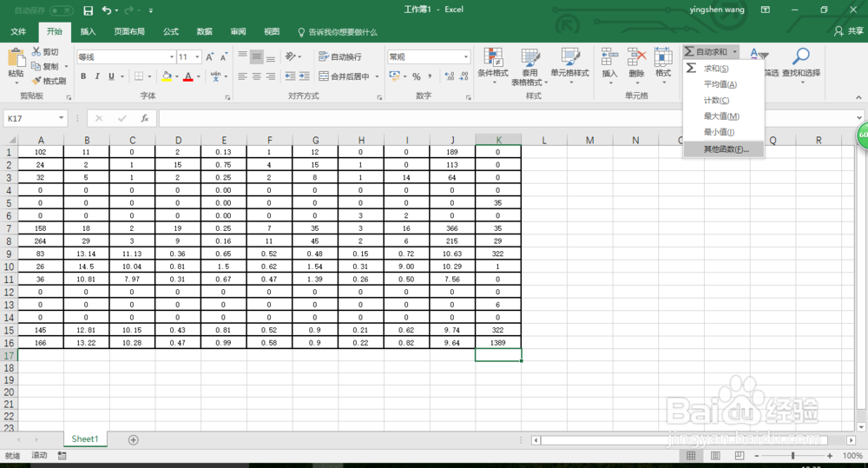Open the font name dropdown
868x468 pixels.
point(172,57)
